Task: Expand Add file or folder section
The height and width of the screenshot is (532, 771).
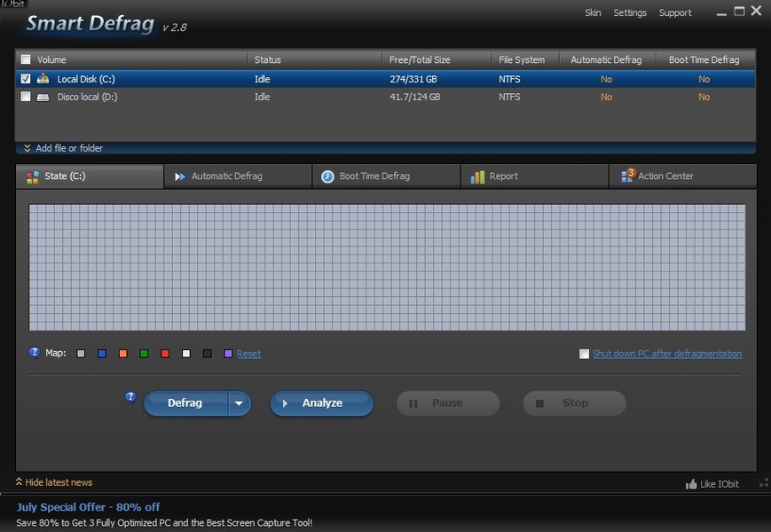Action: [63, 148]
